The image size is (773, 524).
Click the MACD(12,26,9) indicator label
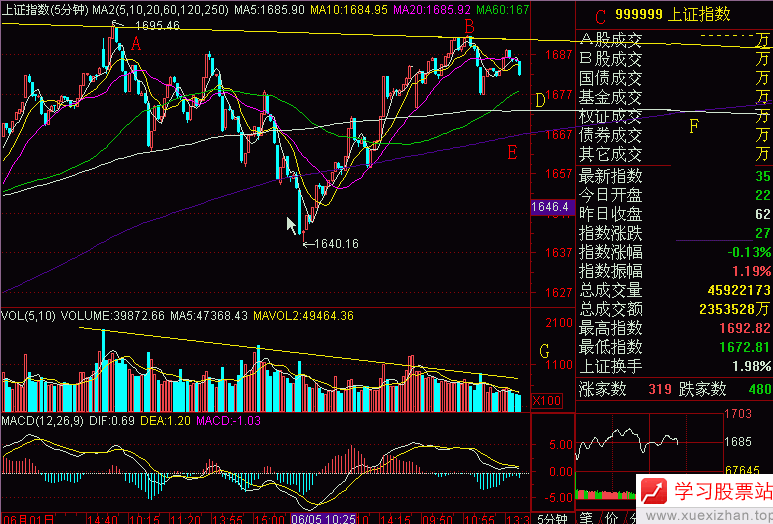coord(42,421)
